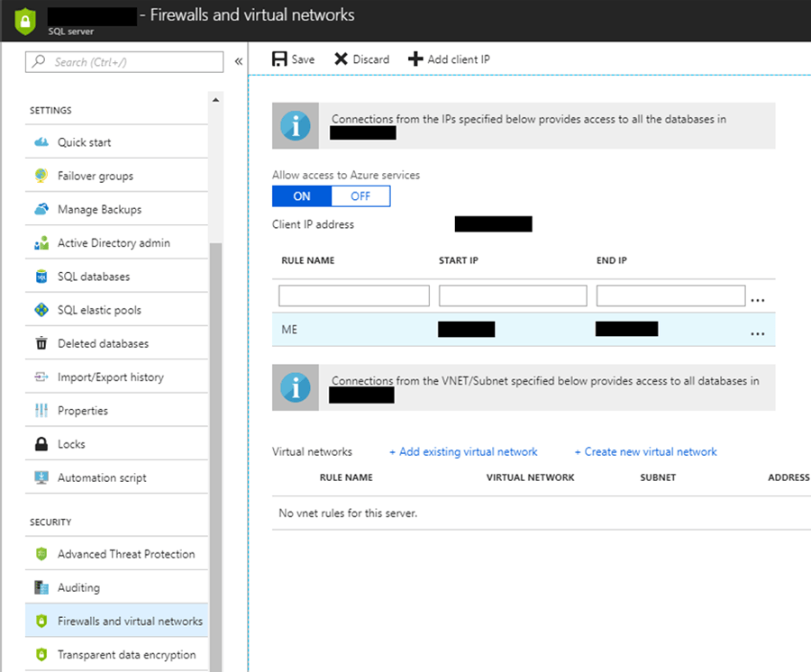This screenshot has width=811, height=672.
Task: Click the START IP column header
Action: point(459,260)
